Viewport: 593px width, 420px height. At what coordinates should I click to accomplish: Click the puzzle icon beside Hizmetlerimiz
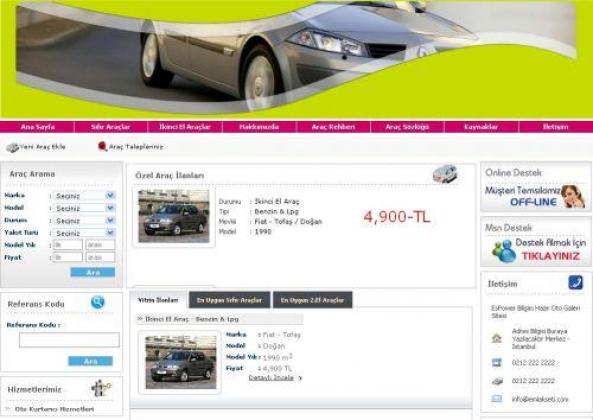[x=101, y=388]
